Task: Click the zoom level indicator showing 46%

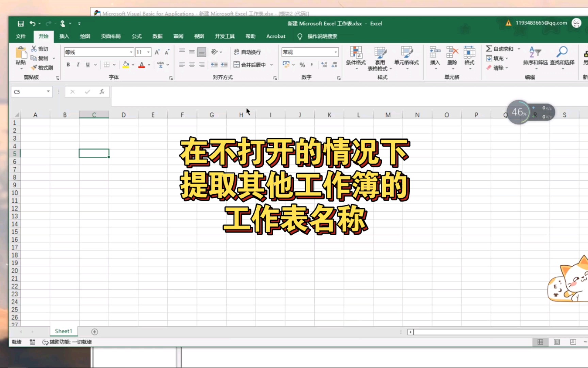Action: click(519, 112)
